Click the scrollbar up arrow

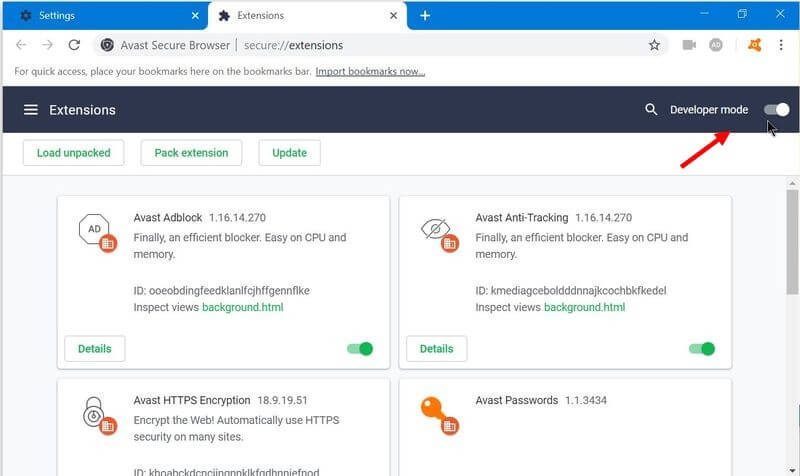pyautogui.click(x=792, y=183)
